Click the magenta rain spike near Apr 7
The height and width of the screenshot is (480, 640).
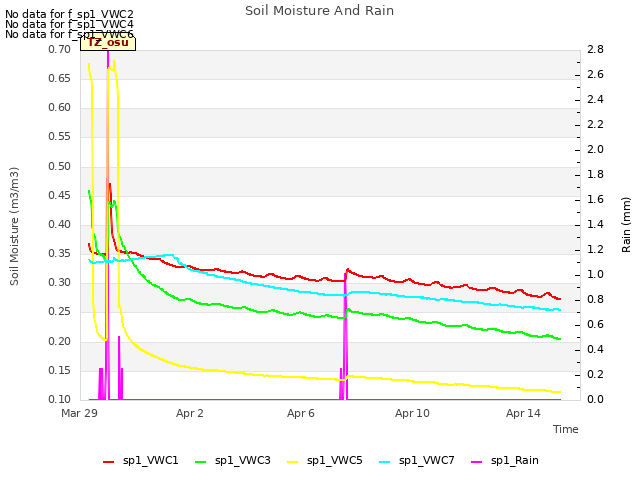pos(345,339)
